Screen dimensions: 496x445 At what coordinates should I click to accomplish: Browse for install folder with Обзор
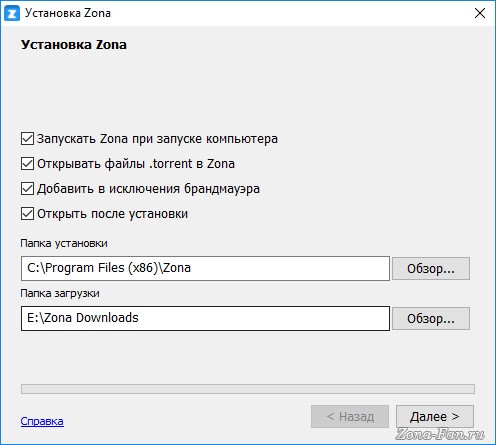[x=431, y=268]
